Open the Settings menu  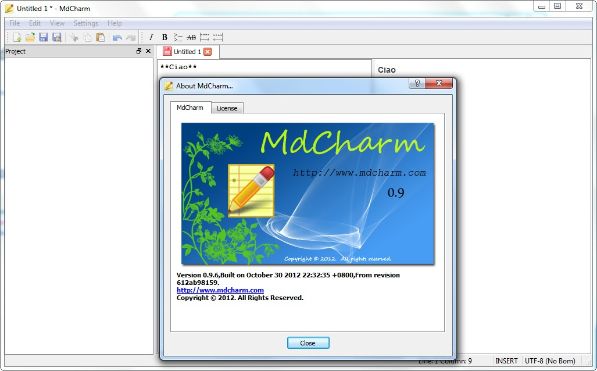coord(86,23)
